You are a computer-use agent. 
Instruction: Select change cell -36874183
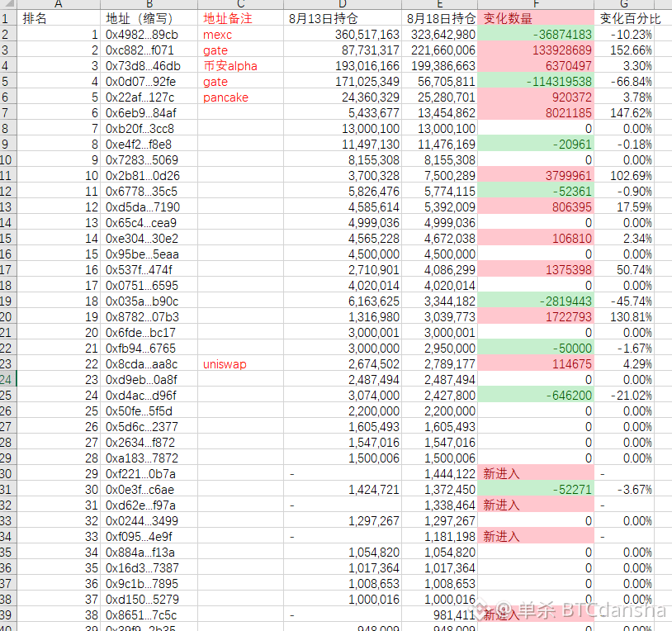click(536, 35)
